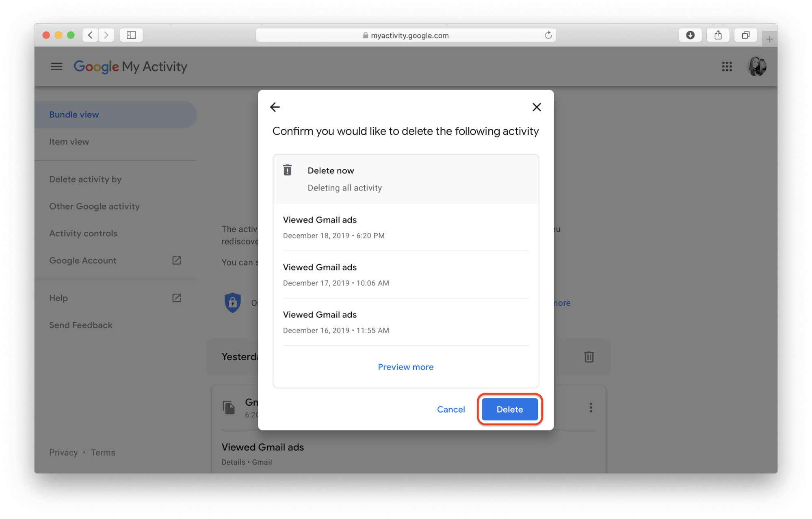The width and height of the screenshot is (812, 519).
Task: Go forward with Safari's forward button
Action: pos(106,35)
